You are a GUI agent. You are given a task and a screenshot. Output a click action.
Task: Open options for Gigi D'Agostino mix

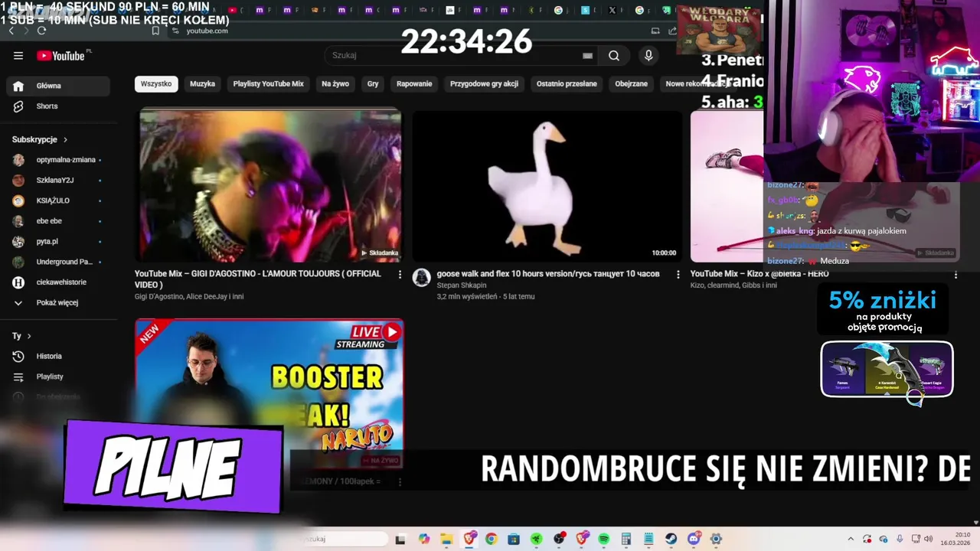399,274
